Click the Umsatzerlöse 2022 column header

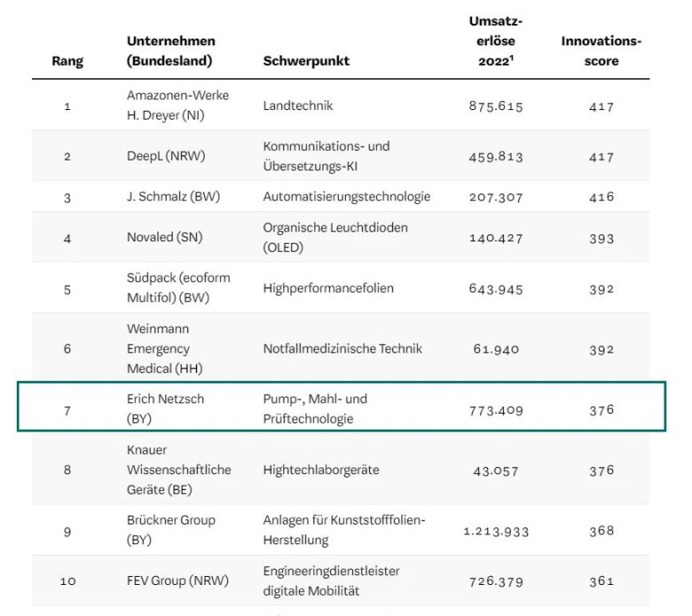click(x=495, y=41)
